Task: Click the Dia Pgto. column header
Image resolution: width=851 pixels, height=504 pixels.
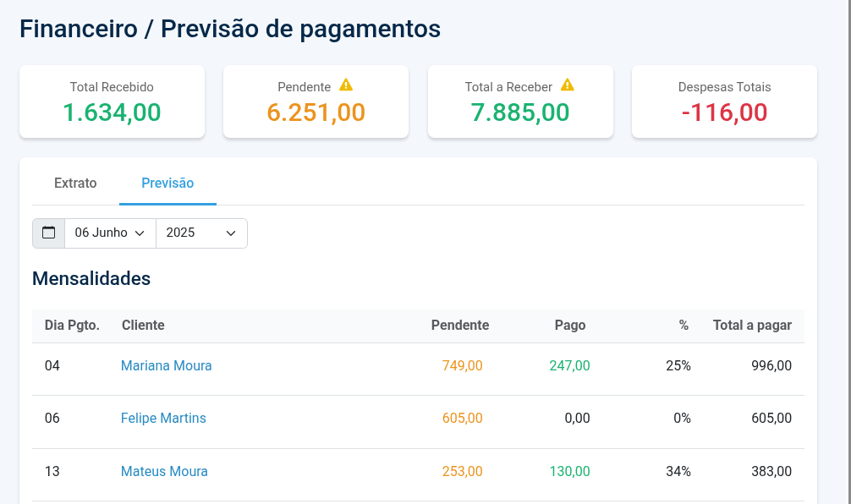Action: 72,325
